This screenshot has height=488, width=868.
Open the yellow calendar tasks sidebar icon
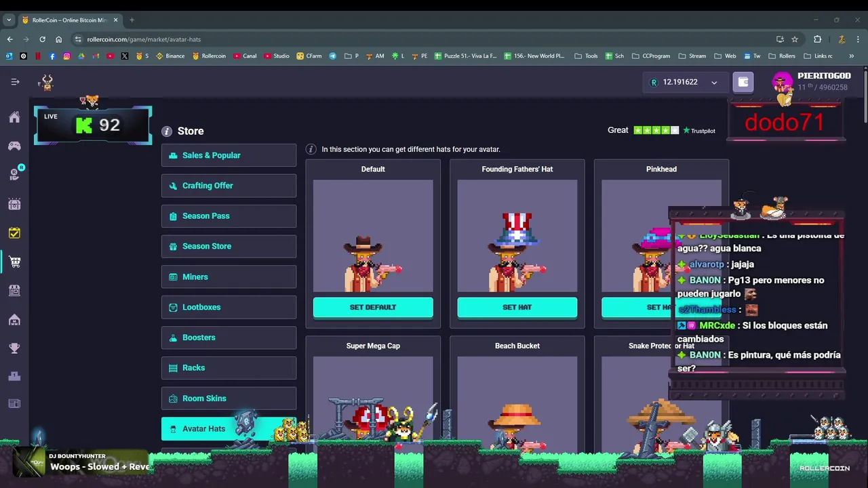14,232
